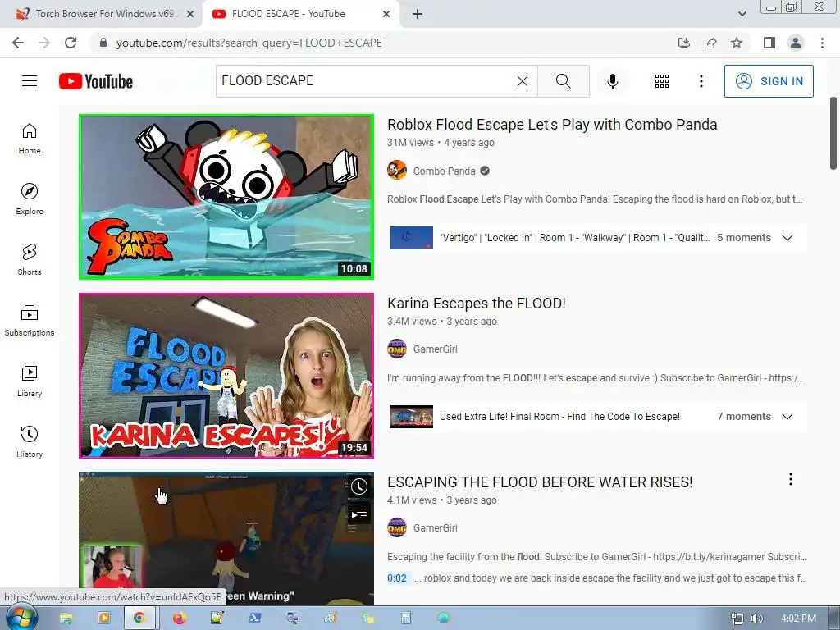This screenshot has height=630, width=840.
Task: Bookmark this page with the star icon
Action: pos(737,43)
